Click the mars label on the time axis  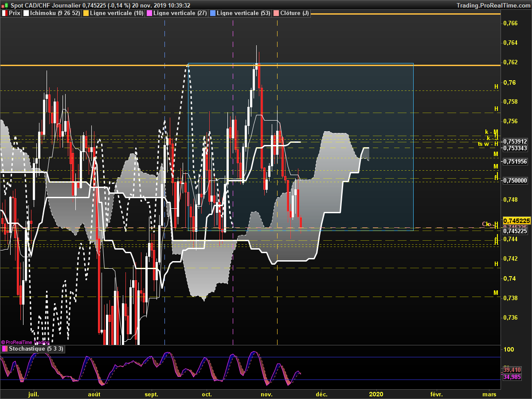489,394
